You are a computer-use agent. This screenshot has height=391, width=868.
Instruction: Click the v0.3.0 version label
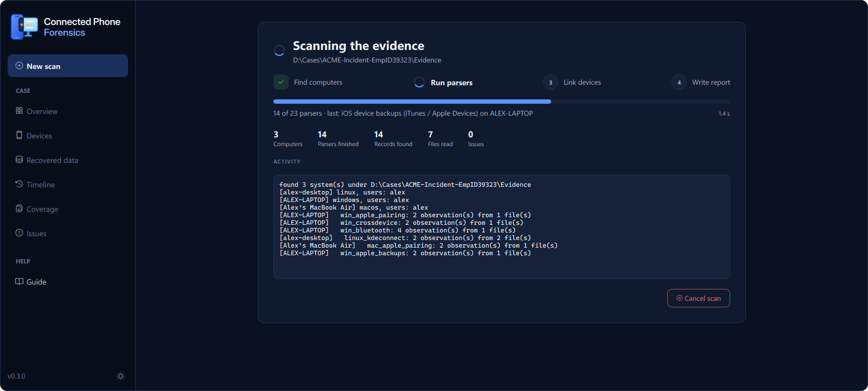pyautogui.click(x=16, y=376)
